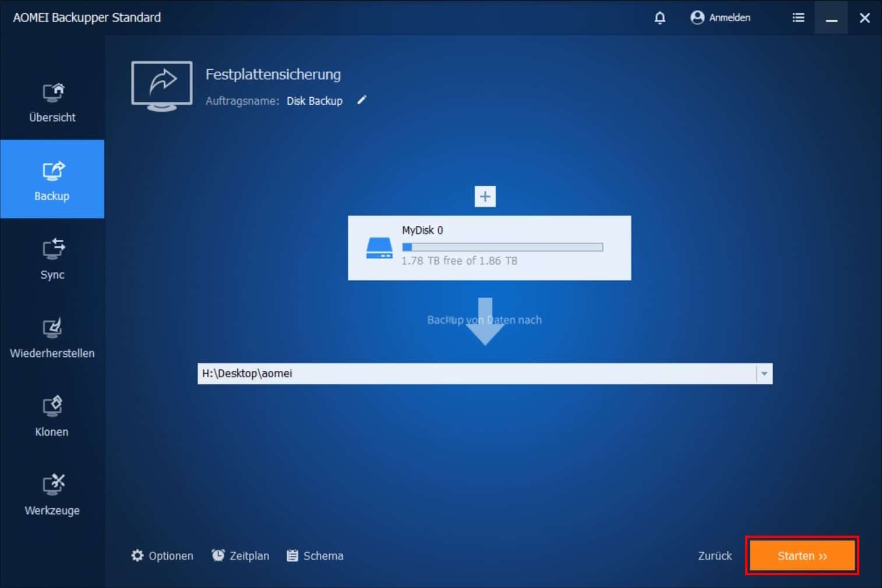Click the 1.78 TB free of 1.86 TB text
The image size is (882, 588).
460,261
